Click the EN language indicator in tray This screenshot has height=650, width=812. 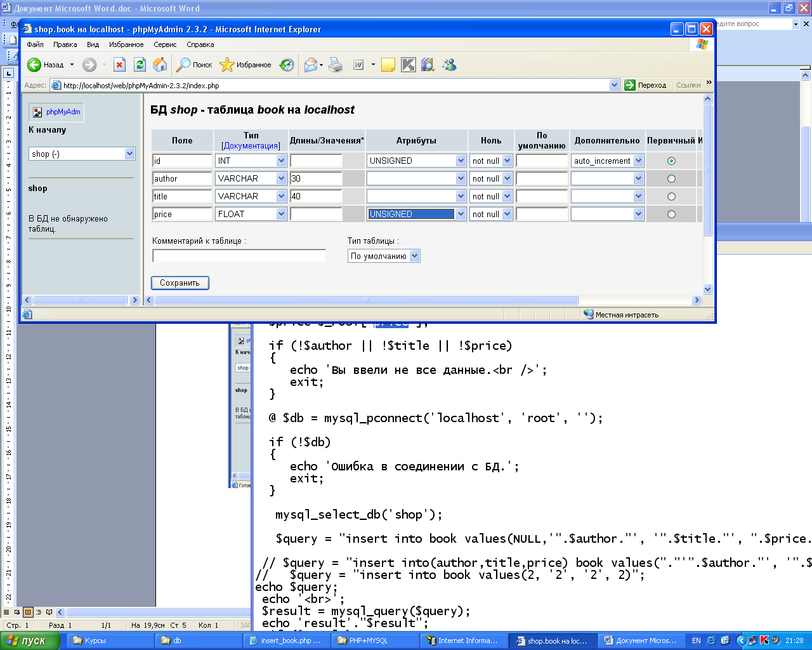(697, 640)
